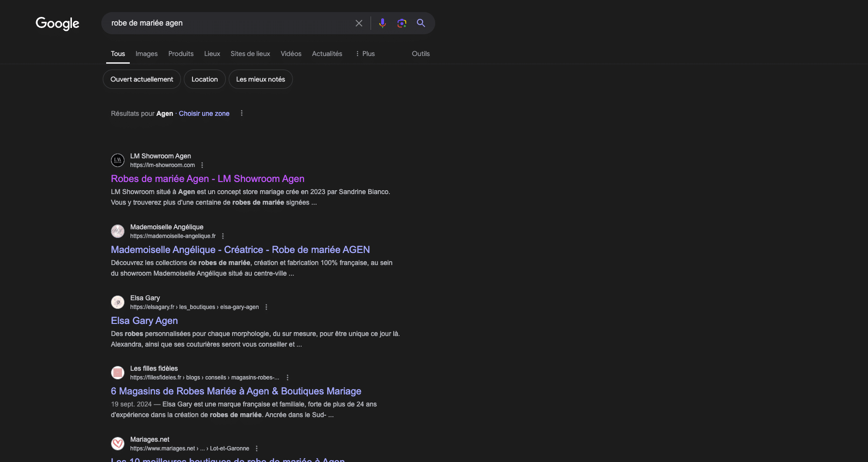Image resolution: width=868 pixels, height=462 pixels.
Task: Toggle the Ouvert actuellement filter chip
Action: click(141, 79)
